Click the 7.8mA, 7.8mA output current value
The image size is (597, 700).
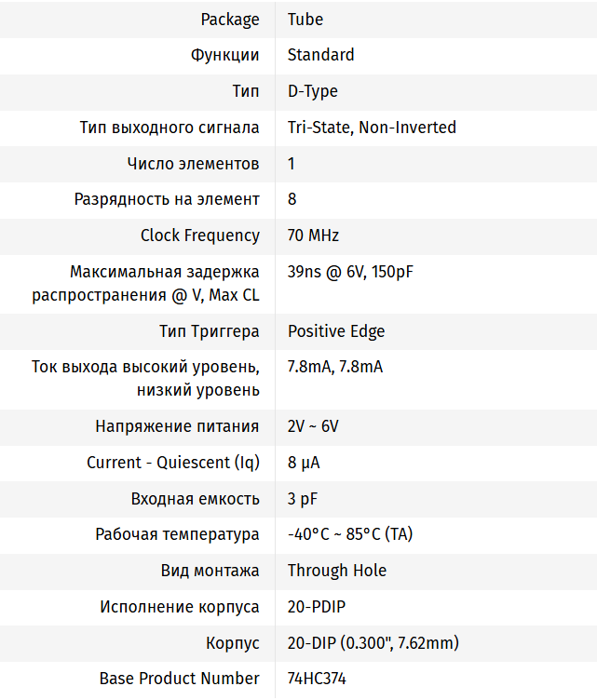point(335,367)
